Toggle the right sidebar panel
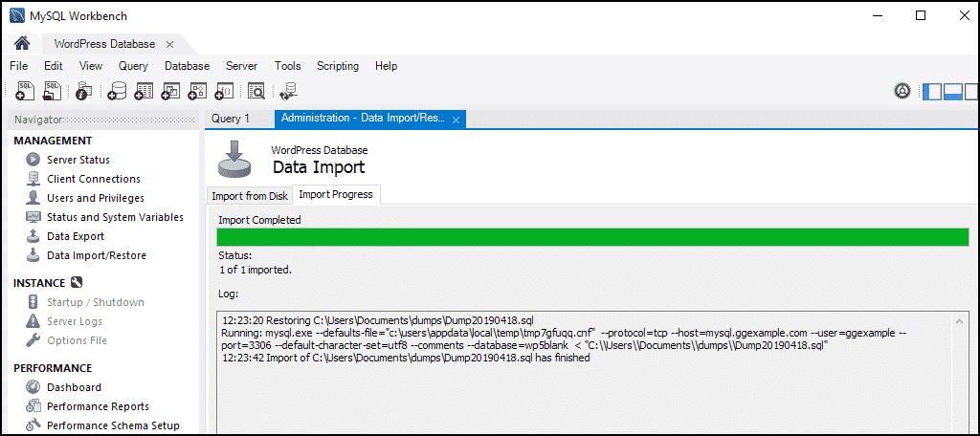Screen dimensions: 980x436 click(x=971, y=91)
